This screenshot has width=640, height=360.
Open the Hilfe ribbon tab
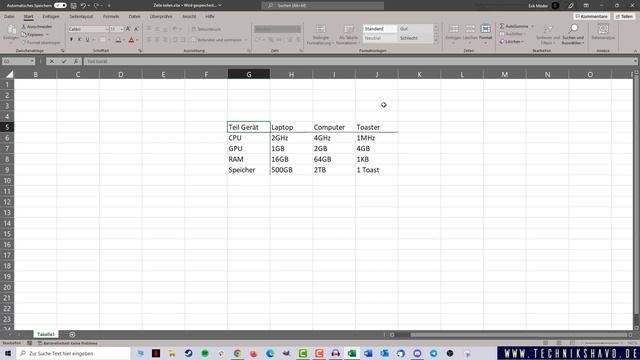(210, 16)
